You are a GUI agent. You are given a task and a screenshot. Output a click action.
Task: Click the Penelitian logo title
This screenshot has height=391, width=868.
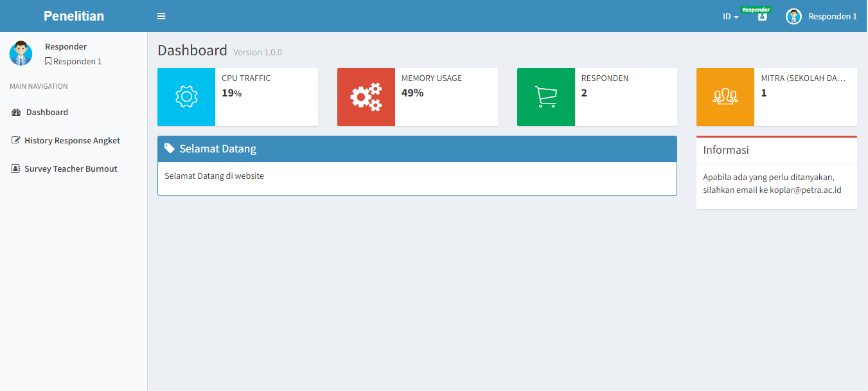coord(74,16)
